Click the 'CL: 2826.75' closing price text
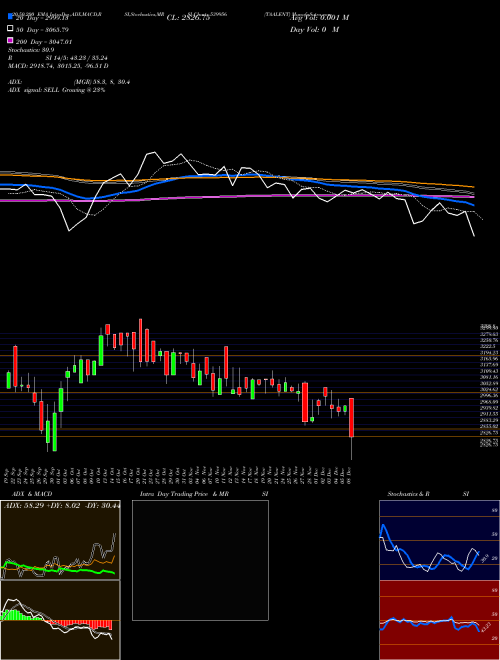 point(188,18)
